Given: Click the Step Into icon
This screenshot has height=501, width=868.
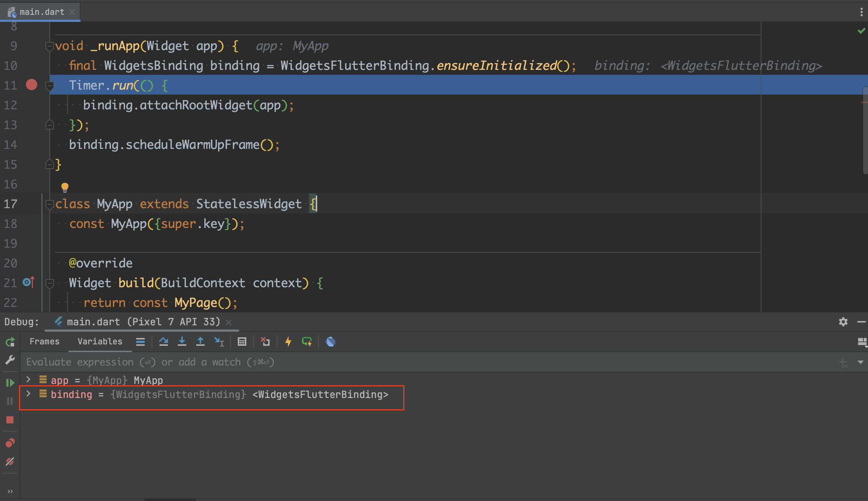Looking at the screenshot, I should point(182,342).
